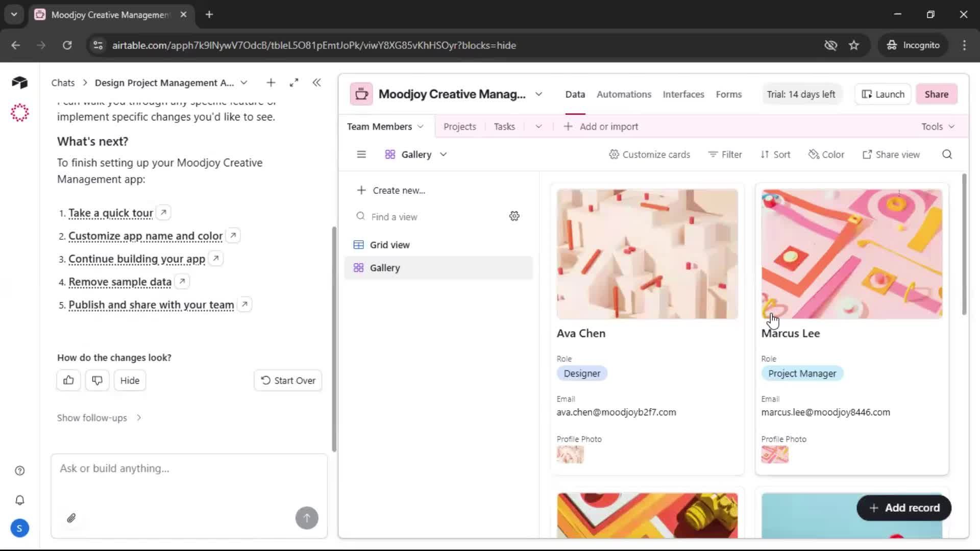Expand the Moodjoy base name dropdown
Viewport: 980px width, 551px height.
pos(538,94)
